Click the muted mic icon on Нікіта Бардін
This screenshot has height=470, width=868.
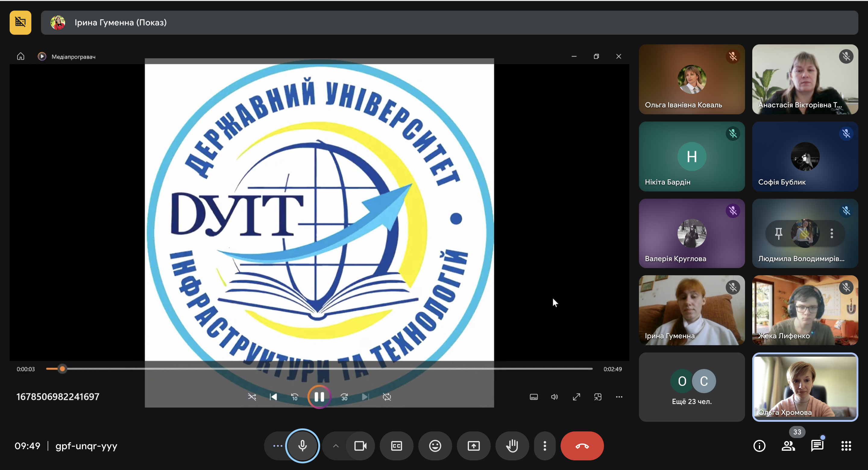733,134
